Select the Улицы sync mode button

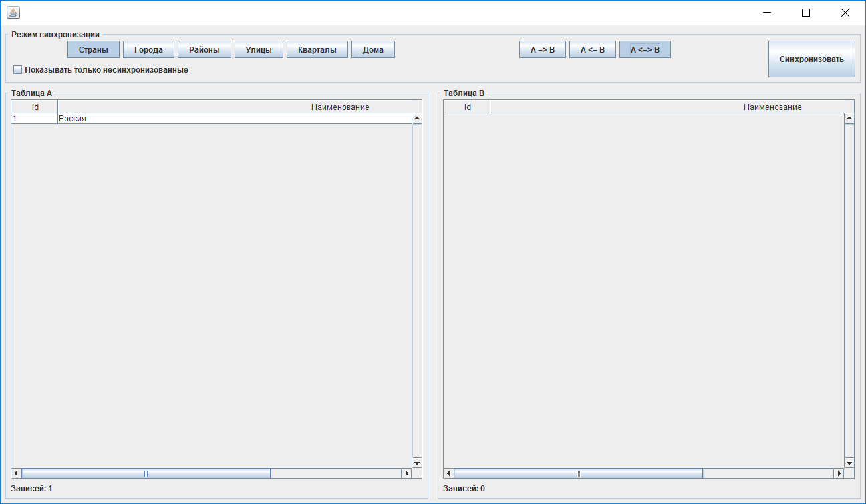(x=259, y=49)
